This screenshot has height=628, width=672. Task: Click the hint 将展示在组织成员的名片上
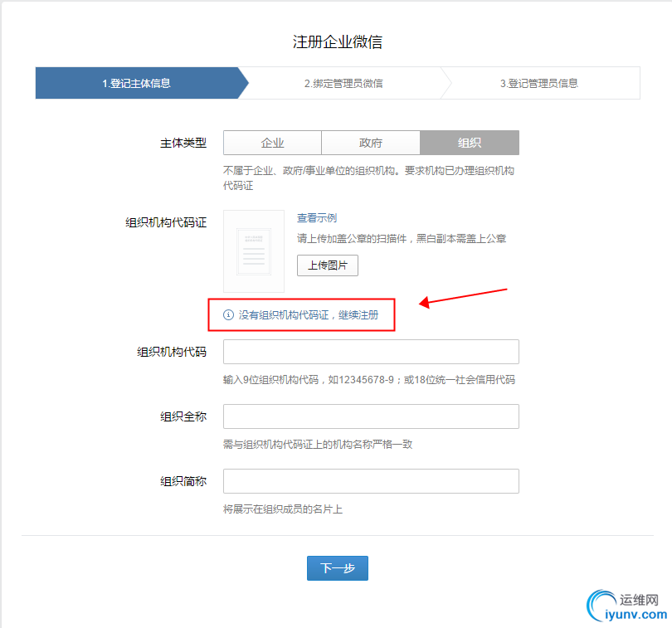(283, 509)
